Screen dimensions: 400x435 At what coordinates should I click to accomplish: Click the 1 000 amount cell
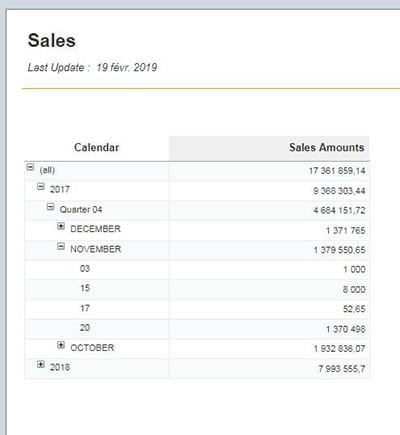pos(354,269)
